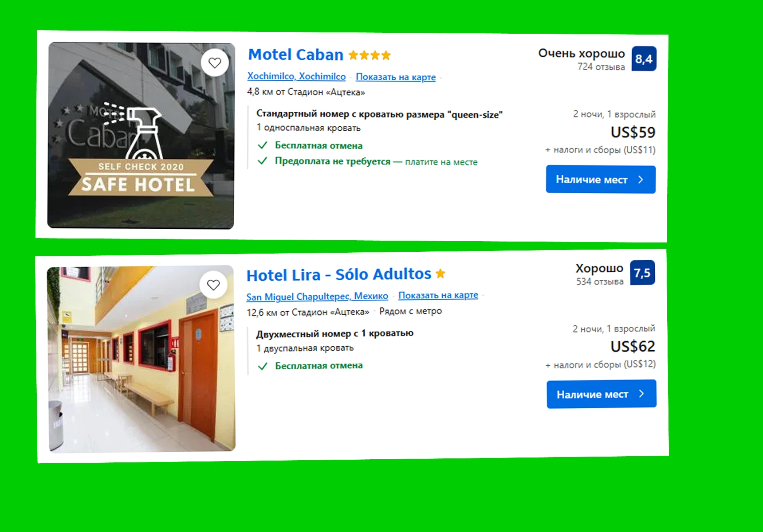Click the 8,4 review score badge
The height and width of the screenshot is (532, 763).
pyautogui.click(x=644, y=59)
